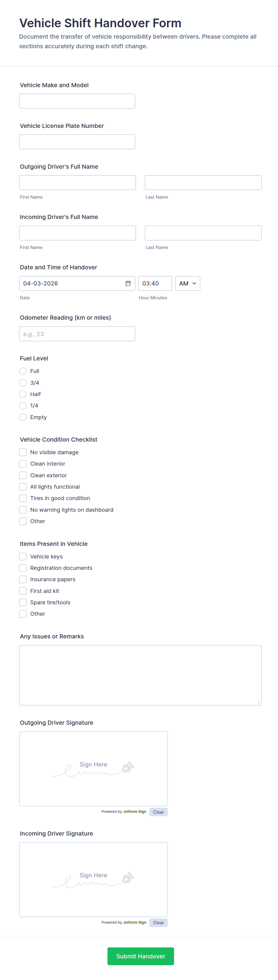Click the Odometer Reading input
Viewport: 278px width, 980px height.
(x=77, y=334)
